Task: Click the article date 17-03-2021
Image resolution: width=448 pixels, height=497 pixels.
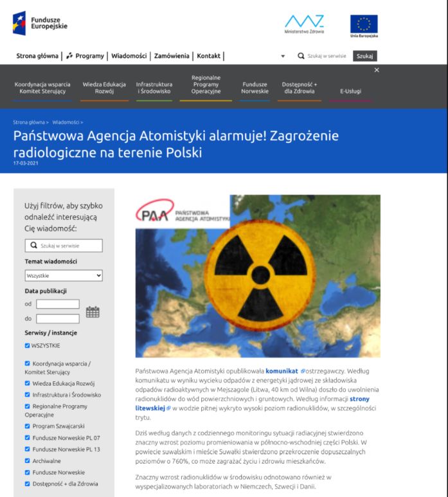Action: click(x=26, y=163)
